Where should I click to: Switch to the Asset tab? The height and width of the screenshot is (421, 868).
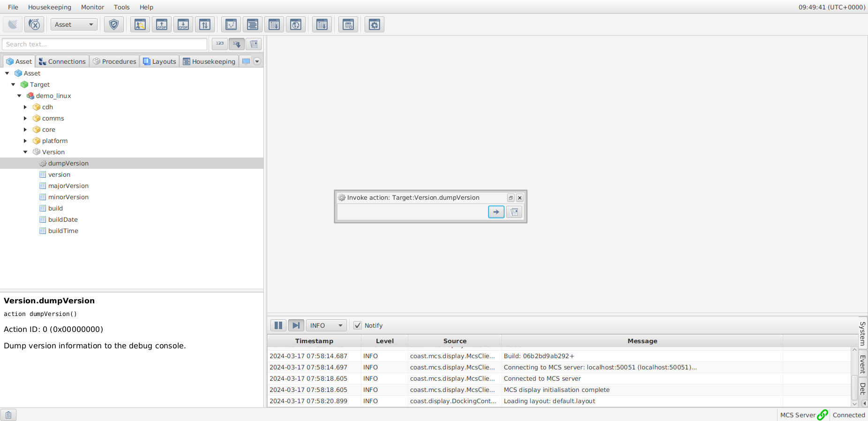coord(19,61)
